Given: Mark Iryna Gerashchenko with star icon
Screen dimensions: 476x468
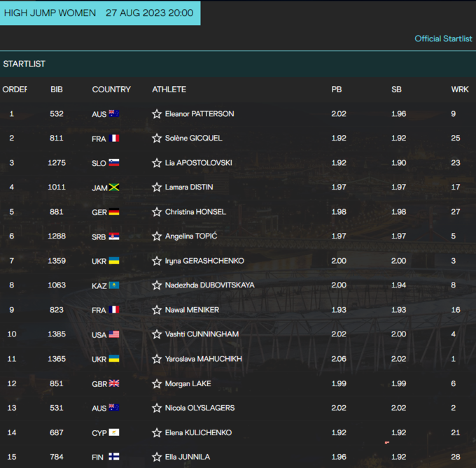Looking at the screenshot, I should (x=157, y=261).
